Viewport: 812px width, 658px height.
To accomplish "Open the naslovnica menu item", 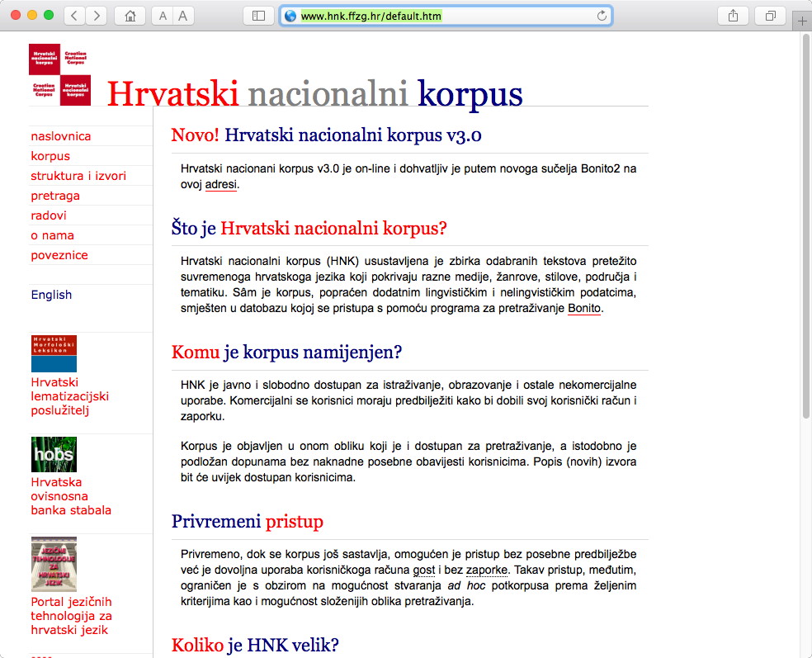I will 60,136.
